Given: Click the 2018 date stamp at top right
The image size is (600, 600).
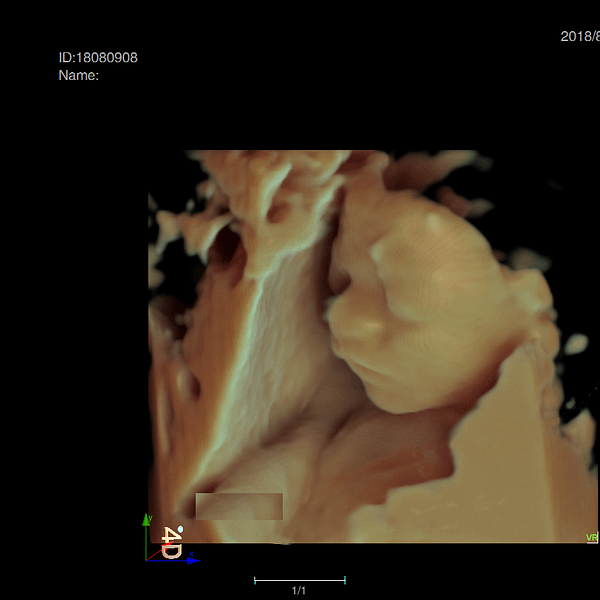Looking at the screenshot, I should coord(580,37).
